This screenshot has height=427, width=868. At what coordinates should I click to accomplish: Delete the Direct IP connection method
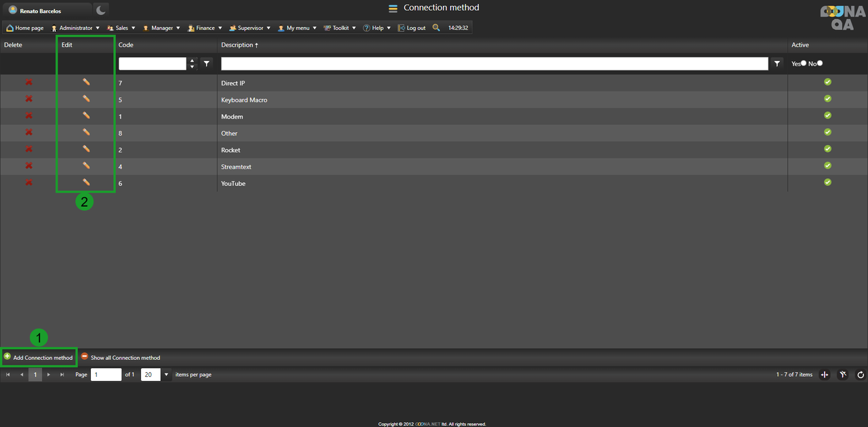28,83
